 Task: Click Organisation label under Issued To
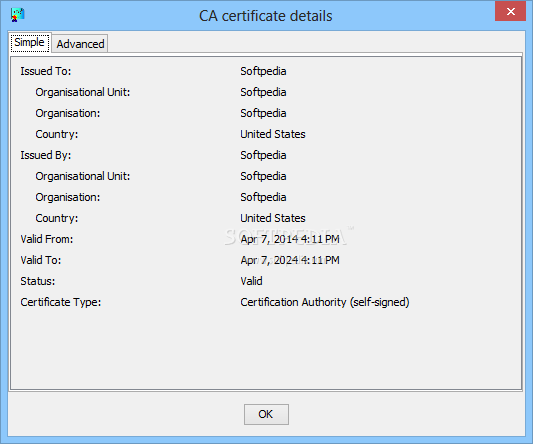click(68, 113)
